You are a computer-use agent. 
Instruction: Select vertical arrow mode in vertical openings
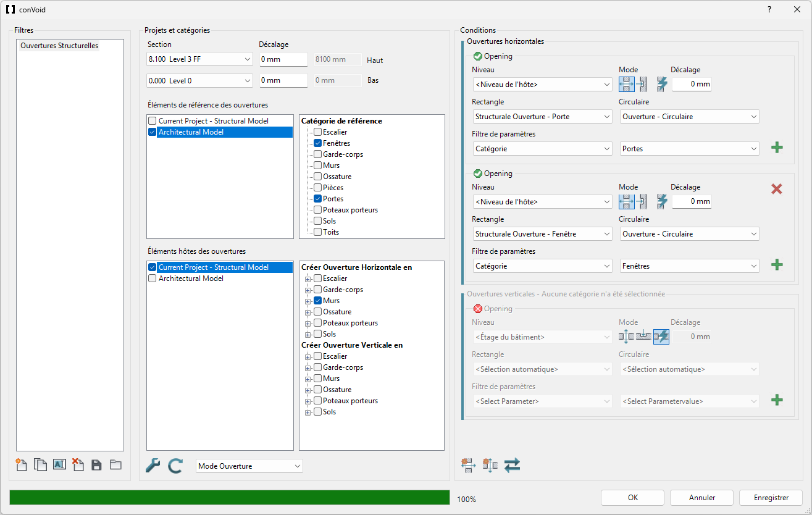[x=626, y=336]
